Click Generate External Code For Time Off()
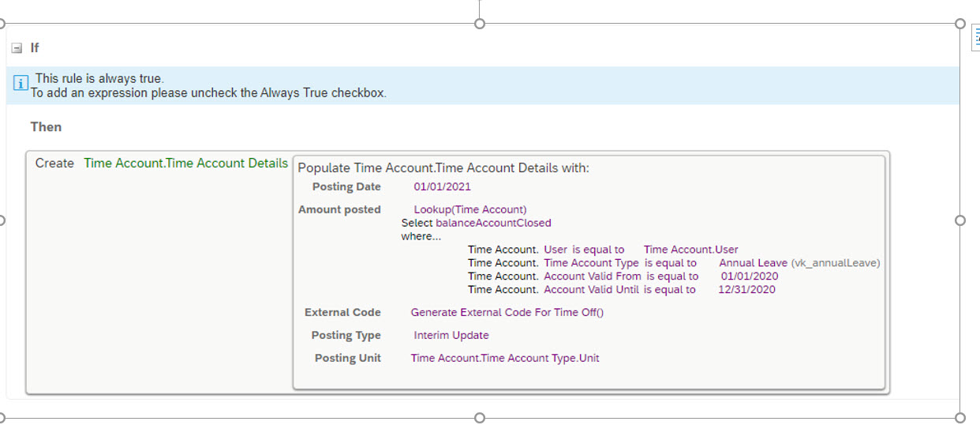Viewport: 980px width, 425px height. (x=507, y=312)
